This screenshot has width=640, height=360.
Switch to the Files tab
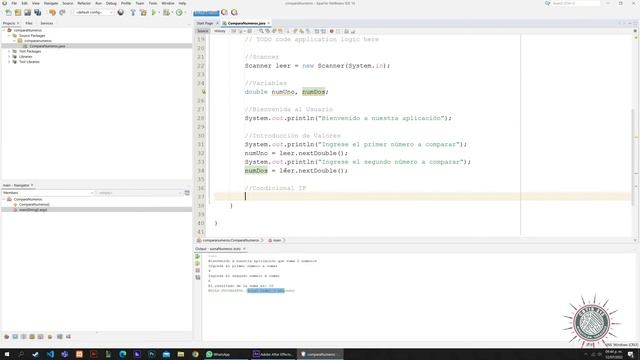point(29,23)
